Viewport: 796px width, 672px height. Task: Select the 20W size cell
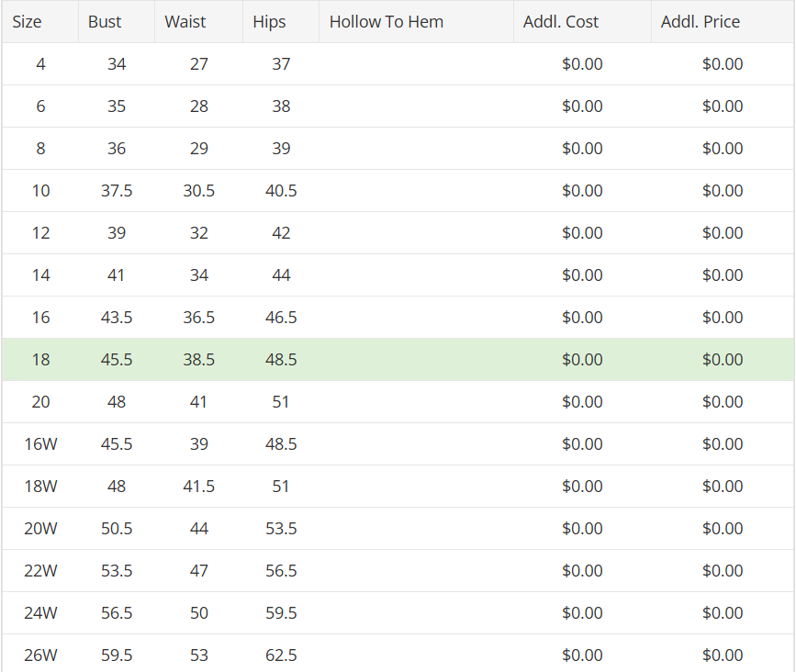[x=40, y=529]
